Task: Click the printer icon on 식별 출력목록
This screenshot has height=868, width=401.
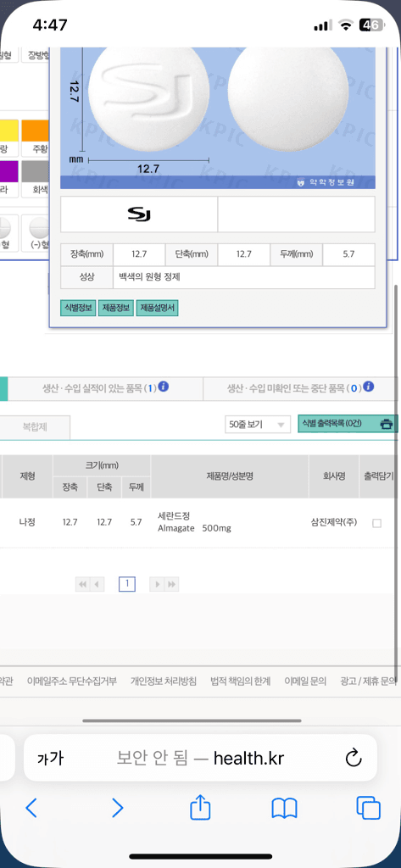Action: [387, 425]
